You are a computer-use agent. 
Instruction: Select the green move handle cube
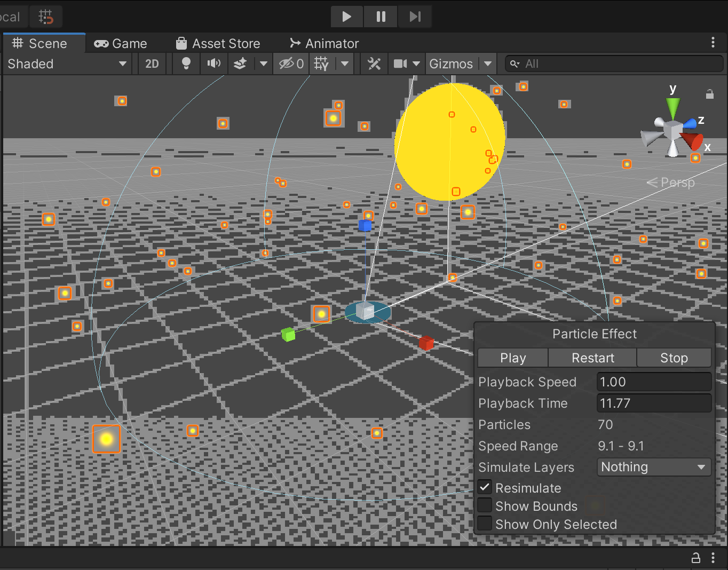(x=288, y=335)
